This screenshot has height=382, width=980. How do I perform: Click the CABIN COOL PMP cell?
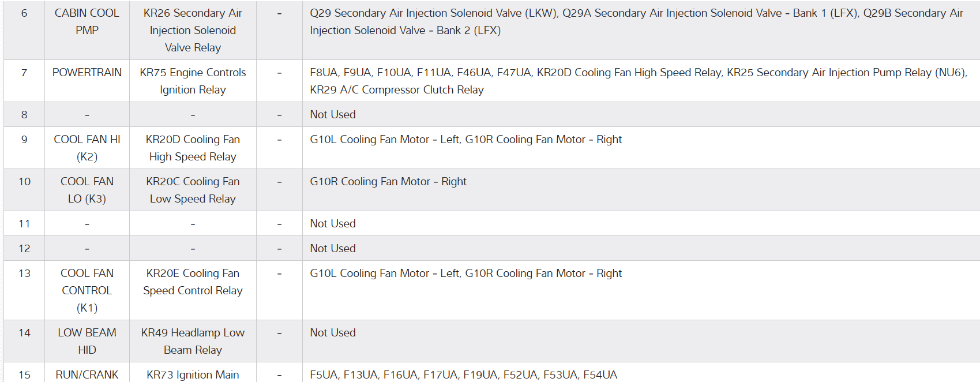[87, 21]
